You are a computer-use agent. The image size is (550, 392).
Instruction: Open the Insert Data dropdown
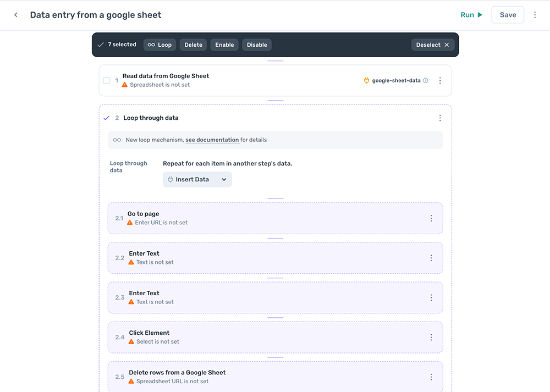tap(197, 179)
